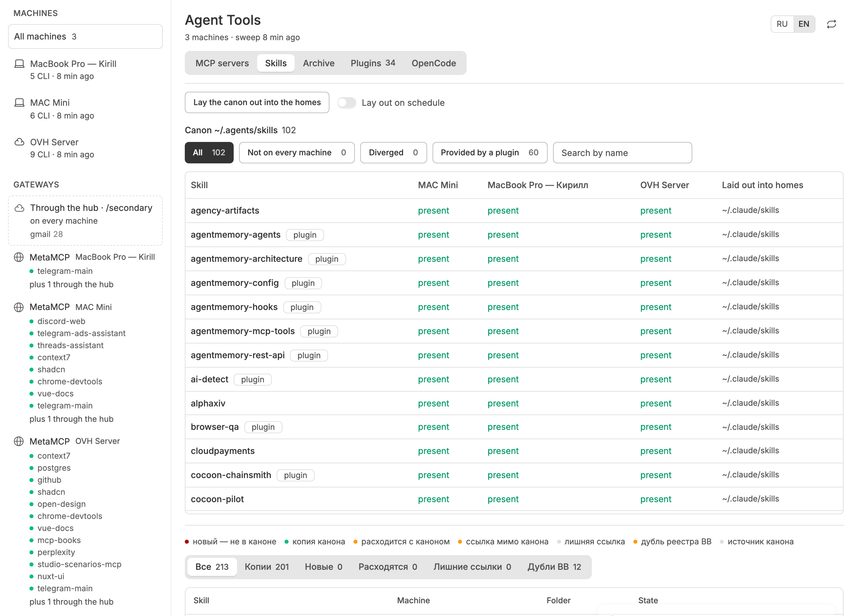Switch interface language to EN
Image resolution: width=857 pixels, height=616 pixels.
click(x=804, y=24)
